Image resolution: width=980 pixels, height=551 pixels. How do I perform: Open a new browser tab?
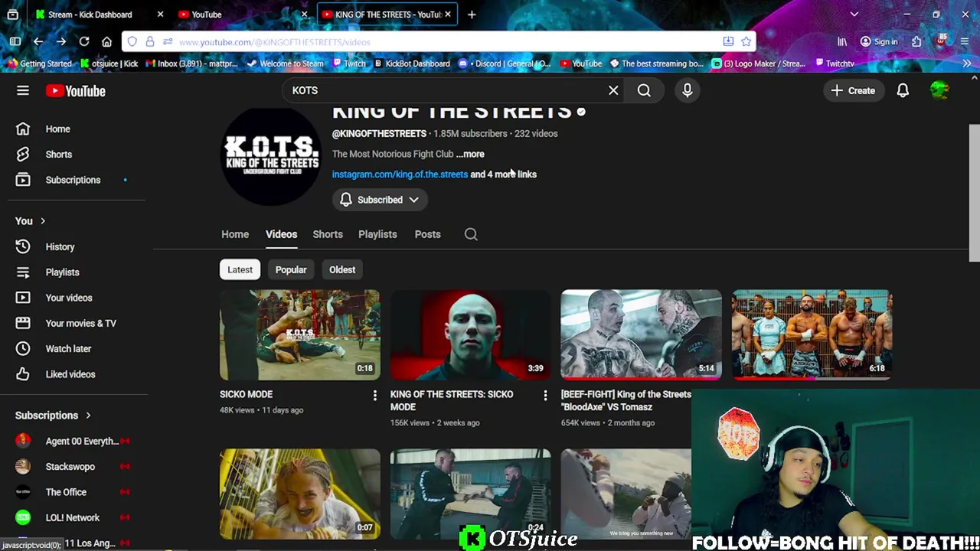472,14
